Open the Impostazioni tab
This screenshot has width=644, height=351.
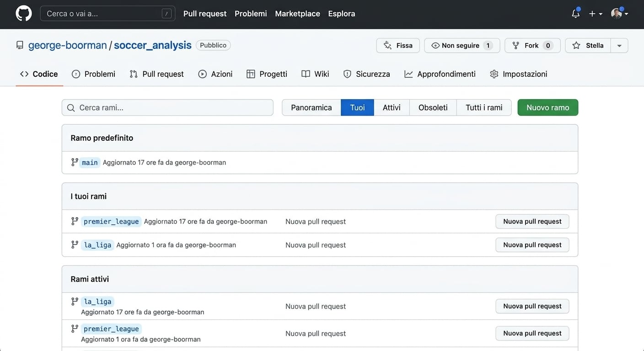coord(518,74)
